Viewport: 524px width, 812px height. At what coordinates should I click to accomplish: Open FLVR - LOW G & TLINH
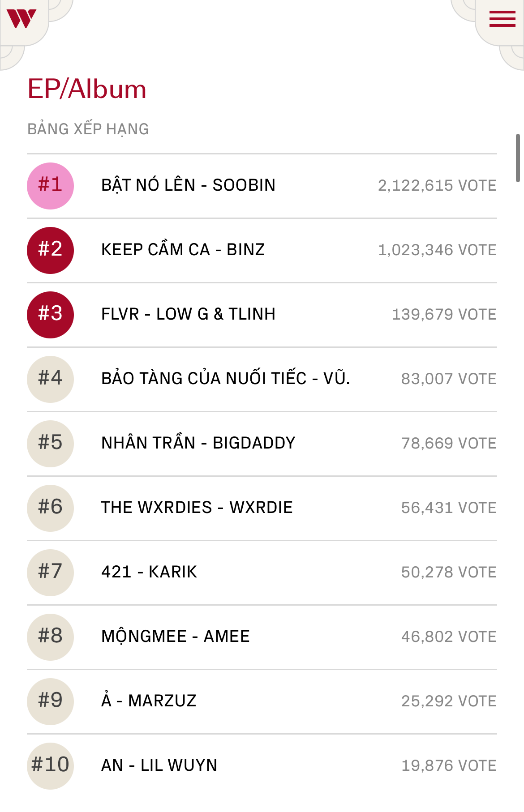tap(188, 314)
